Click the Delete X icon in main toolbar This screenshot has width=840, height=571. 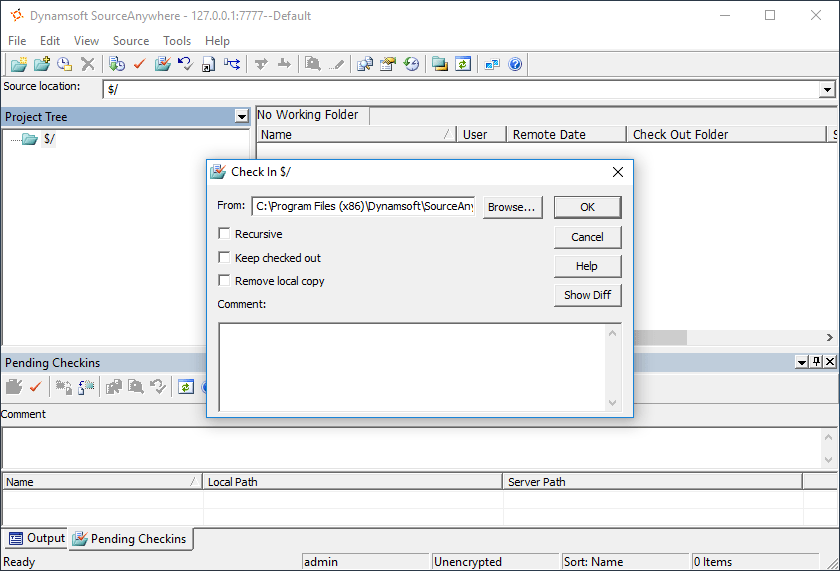88,64
